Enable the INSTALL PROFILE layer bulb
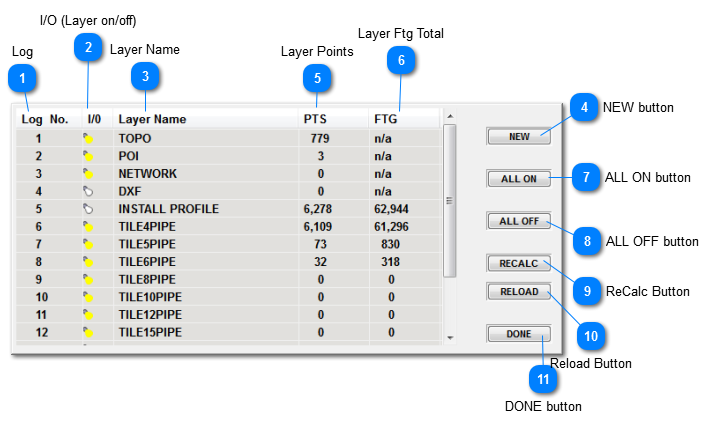Image resolution: width=715 pixels, height=430 pixels. tap(88, 209)
